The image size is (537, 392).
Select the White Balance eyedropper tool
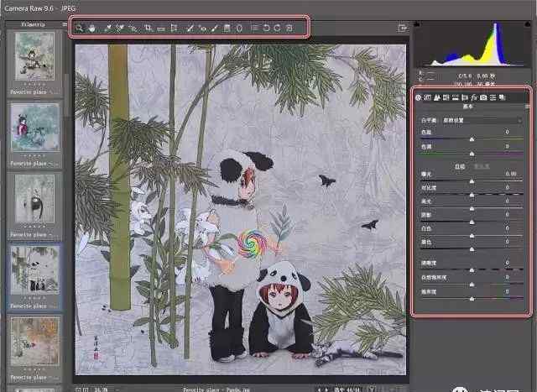[108, 29]
